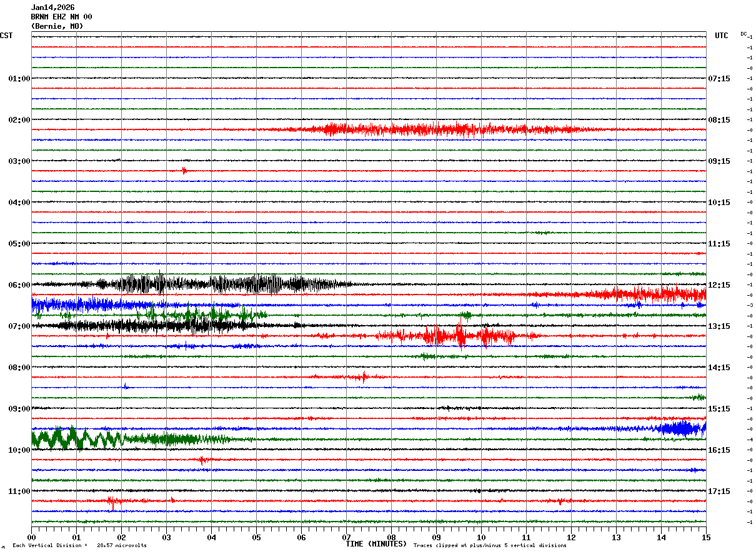Select the 05:00 CST row label
Viewport: 756px width, 554px height.
click(19, 244)
